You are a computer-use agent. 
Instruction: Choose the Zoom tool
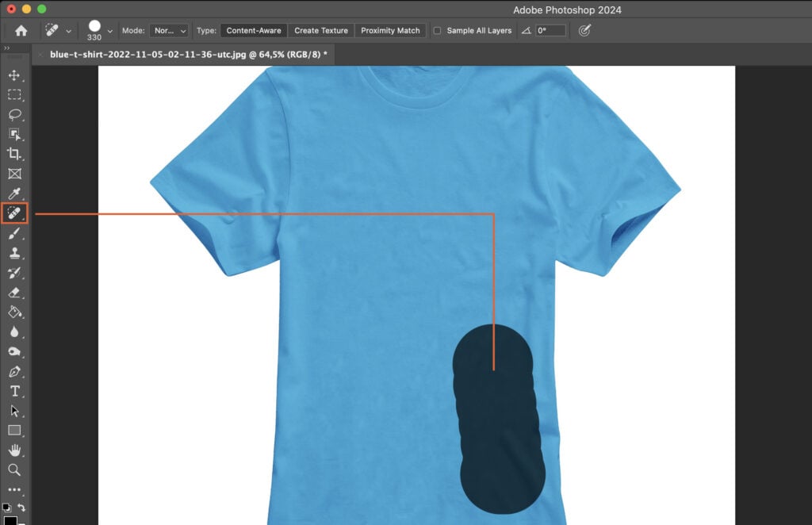(x=14, y=470)
